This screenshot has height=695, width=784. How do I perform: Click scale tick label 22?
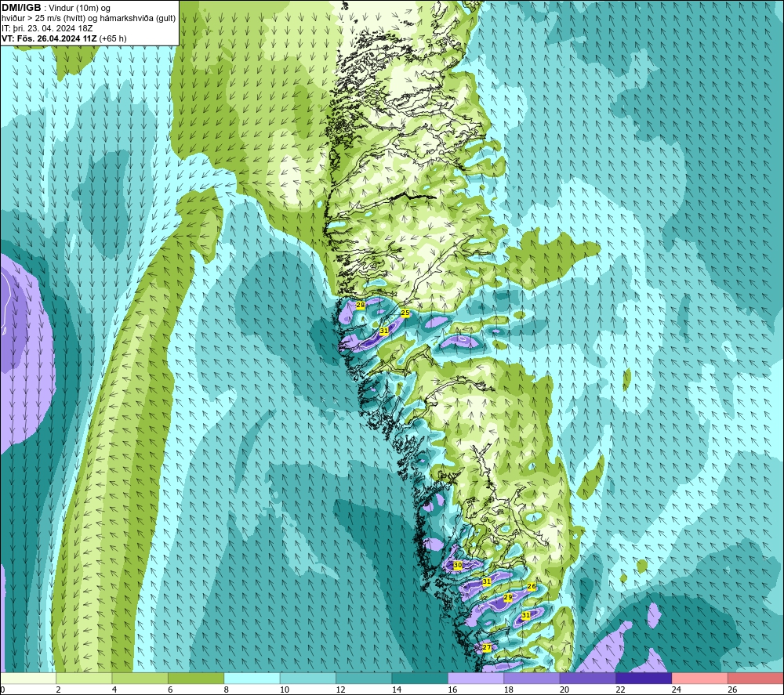click(620, 690)
